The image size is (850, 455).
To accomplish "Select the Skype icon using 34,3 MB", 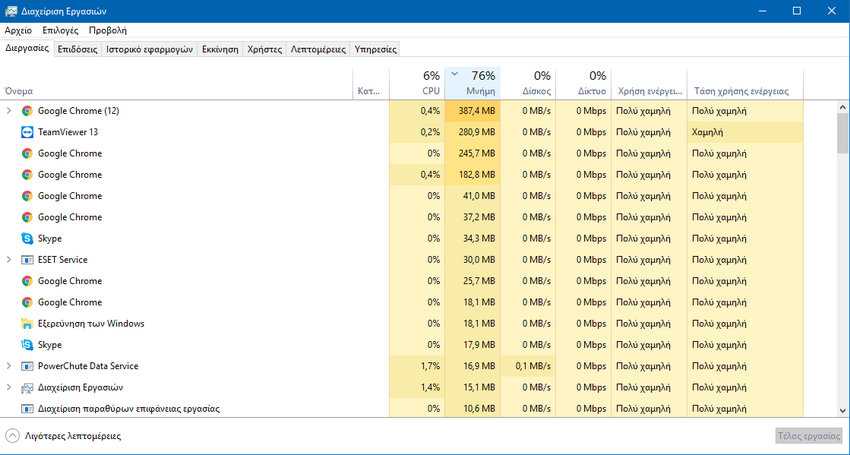I will [27, 239].
